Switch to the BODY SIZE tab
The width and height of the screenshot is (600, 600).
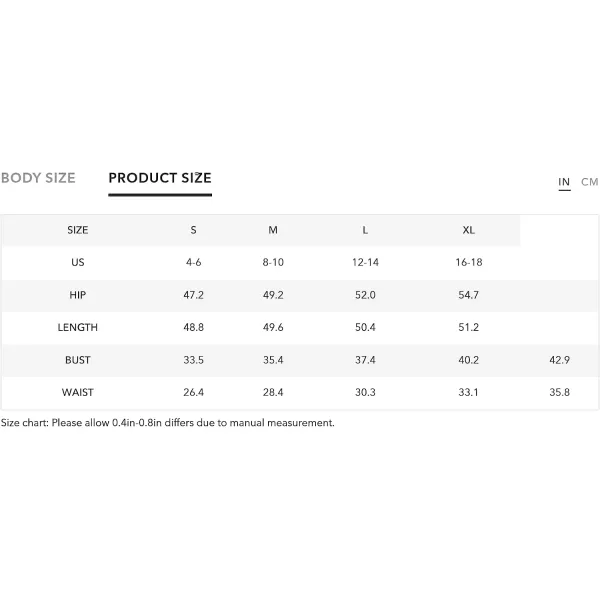38,178
